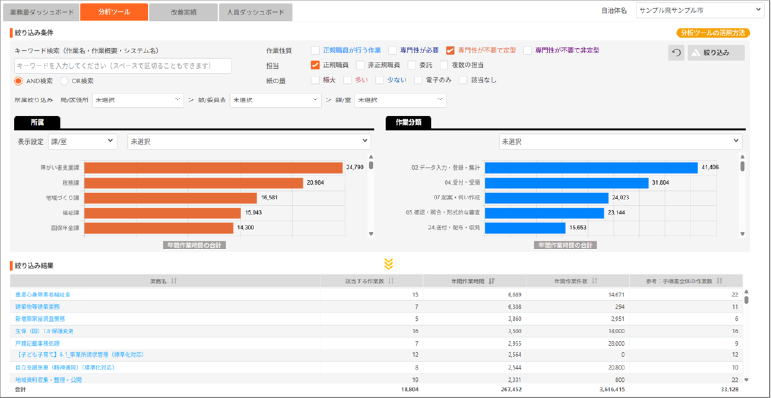Grab 所属 chart scrollbar thumb
The image size is (771, 398).
[x=371, y=165]
